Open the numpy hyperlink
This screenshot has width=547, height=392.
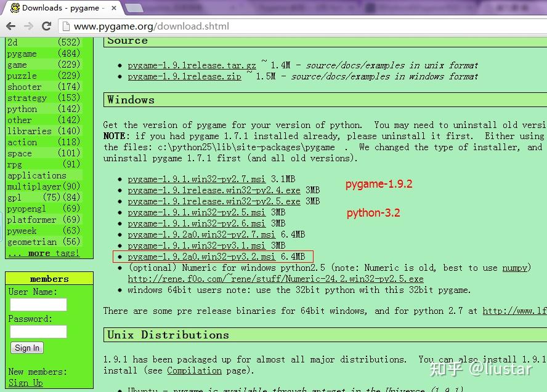(x=515, y=268)
